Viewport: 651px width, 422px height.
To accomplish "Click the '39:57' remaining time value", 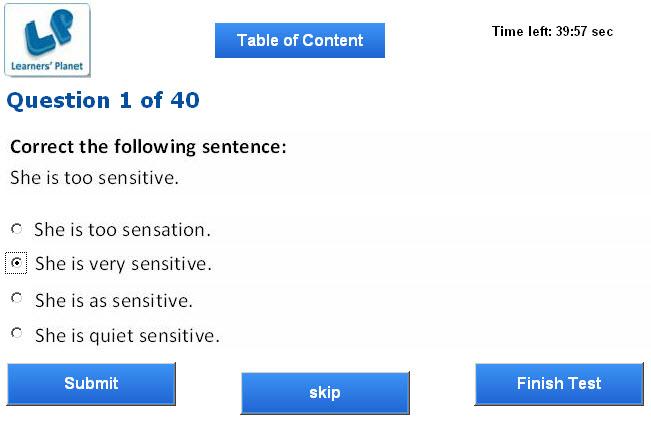I will tap(572, 32).
